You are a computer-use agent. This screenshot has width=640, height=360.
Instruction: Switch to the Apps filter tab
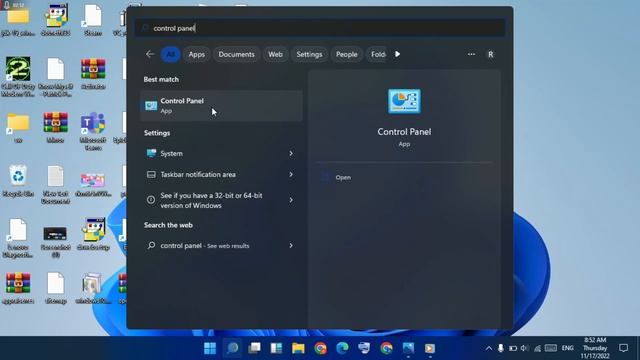[x=196, y=54]
